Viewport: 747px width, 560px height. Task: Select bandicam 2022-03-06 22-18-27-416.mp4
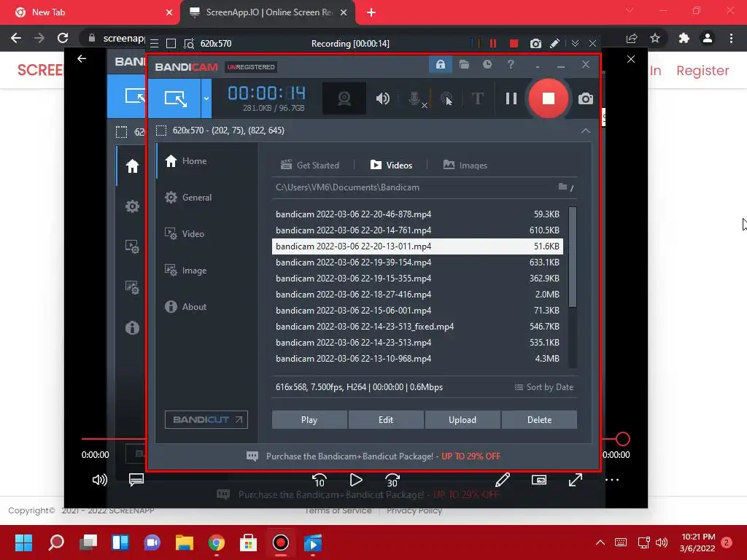417,295
